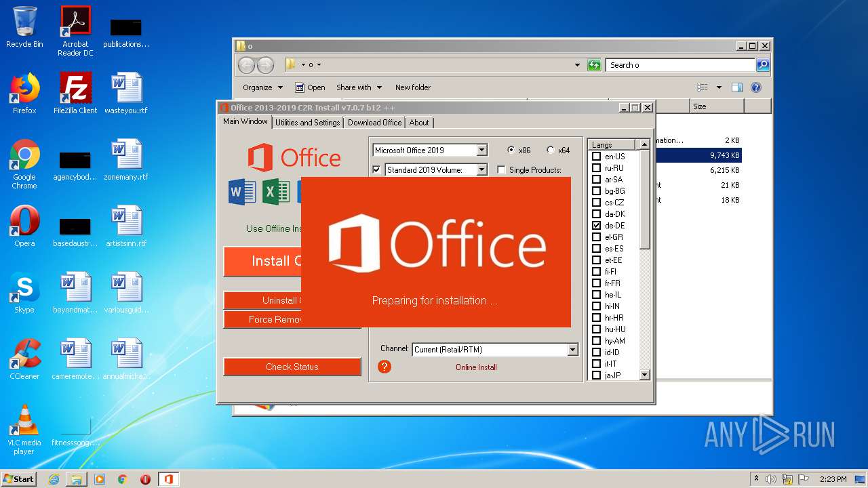Open Explorer address bar history dropdown

click(577, 65)
